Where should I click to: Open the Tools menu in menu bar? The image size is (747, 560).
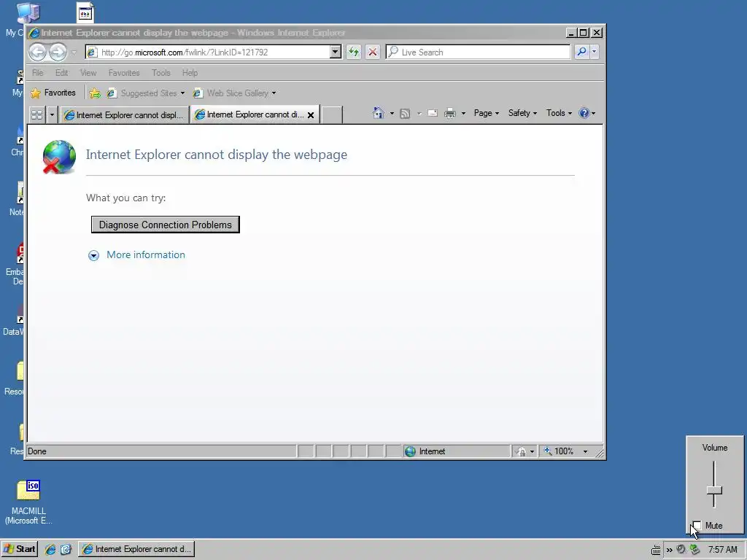pos(161,73)
